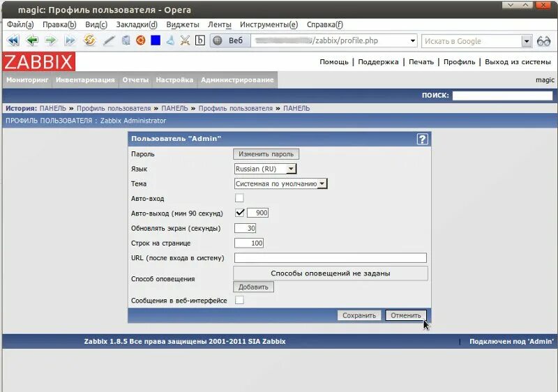The image size is (558, 392).
Task: Open the Google search engine dropdown arrow
Action: click(527, 41)
